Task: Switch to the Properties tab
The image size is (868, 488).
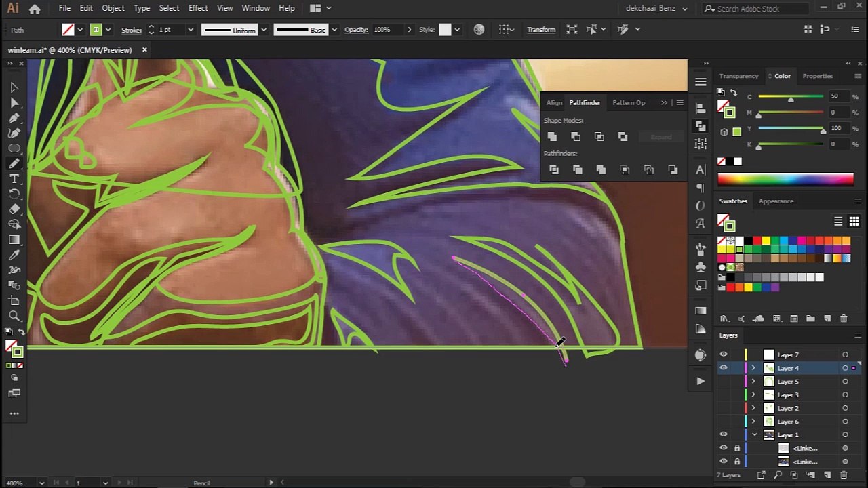Action: (817, 76)
